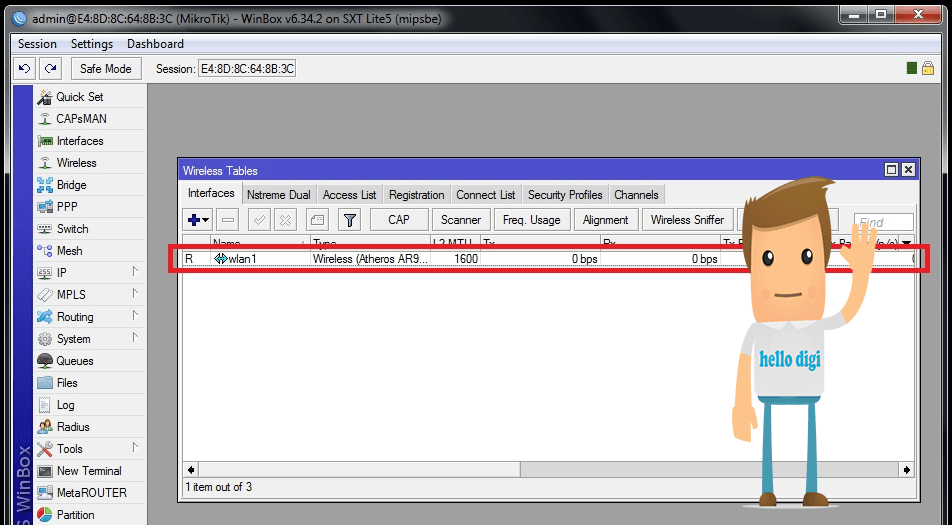This screenshot has height=525, width=952.
Task: Open Quick Set in the sidebar
Action: coord(91,97)
